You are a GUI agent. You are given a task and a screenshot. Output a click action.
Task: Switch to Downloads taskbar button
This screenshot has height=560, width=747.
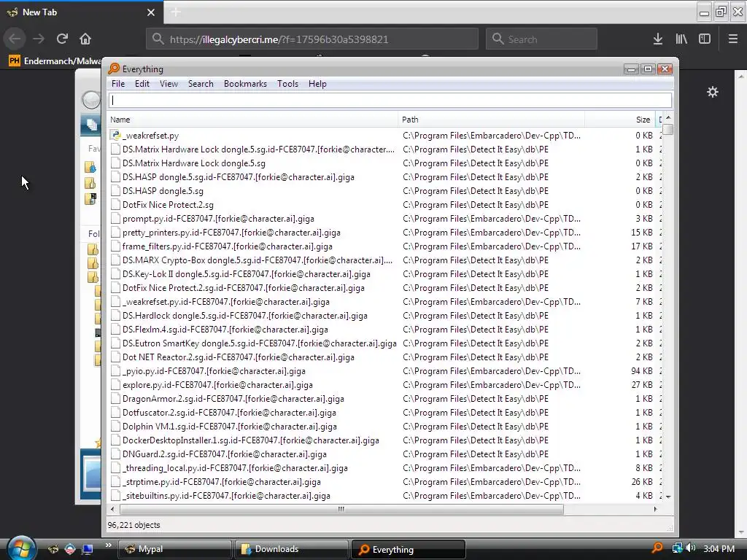tap(291, 549)
